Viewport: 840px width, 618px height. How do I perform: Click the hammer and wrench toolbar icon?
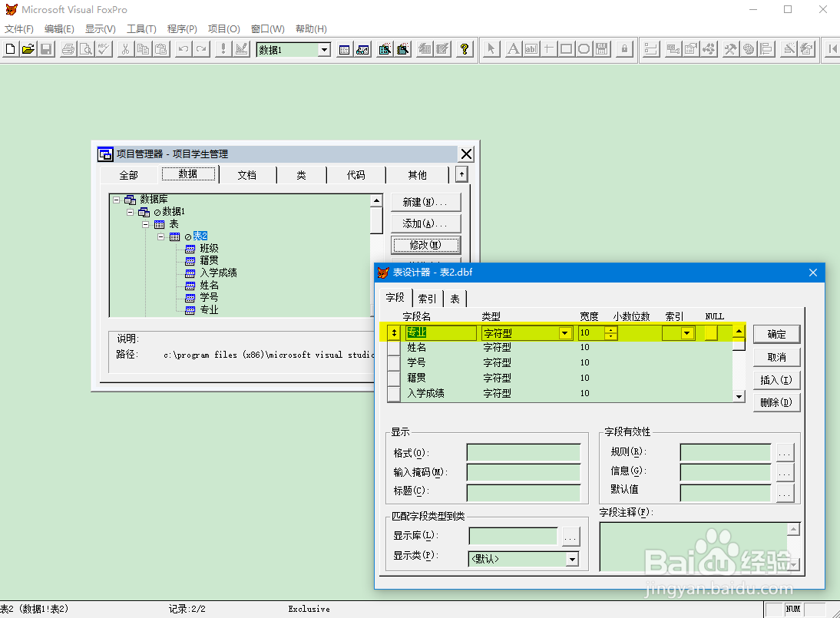click(731, 49)
